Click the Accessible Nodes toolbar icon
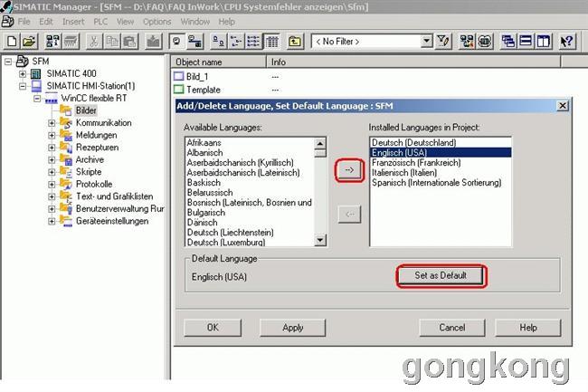The image size is (588, 392). tap(52, 42)
